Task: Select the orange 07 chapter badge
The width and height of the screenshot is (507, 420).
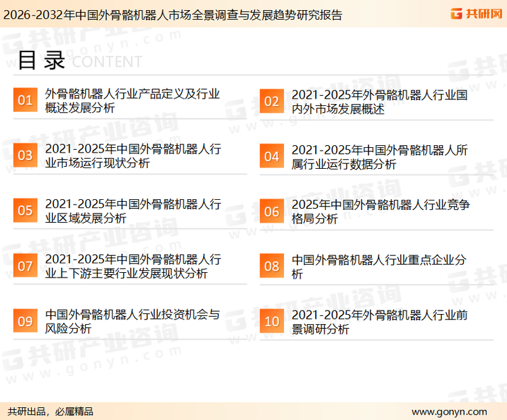Action: (25, 265)
